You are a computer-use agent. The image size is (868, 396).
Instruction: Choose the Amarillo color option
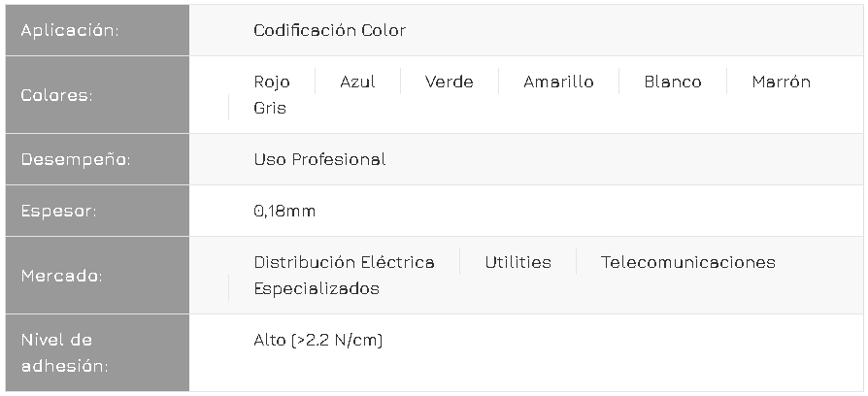[558, 82]
